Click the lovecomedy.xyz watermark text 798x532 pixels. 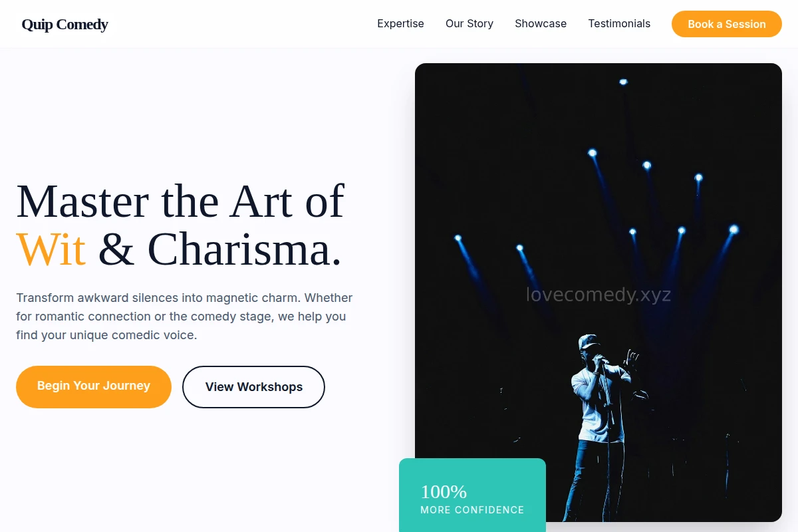[598, 295]
